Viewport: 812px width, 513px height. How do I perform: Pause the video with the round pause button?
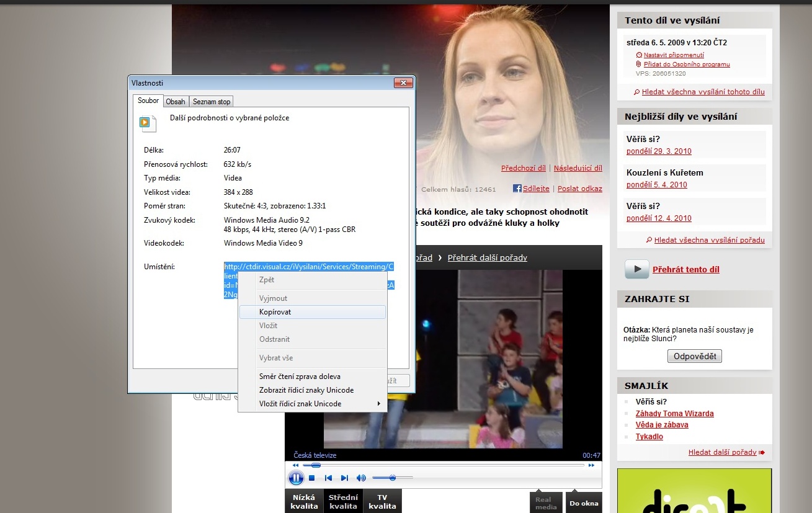(296, 478)
